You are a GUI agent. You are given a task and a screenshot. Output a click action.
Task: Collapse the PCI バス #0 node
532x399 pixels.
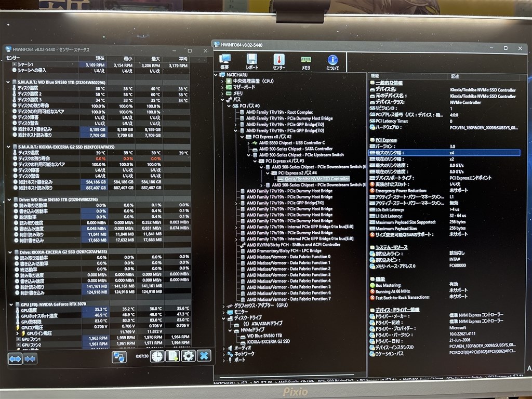229,106
